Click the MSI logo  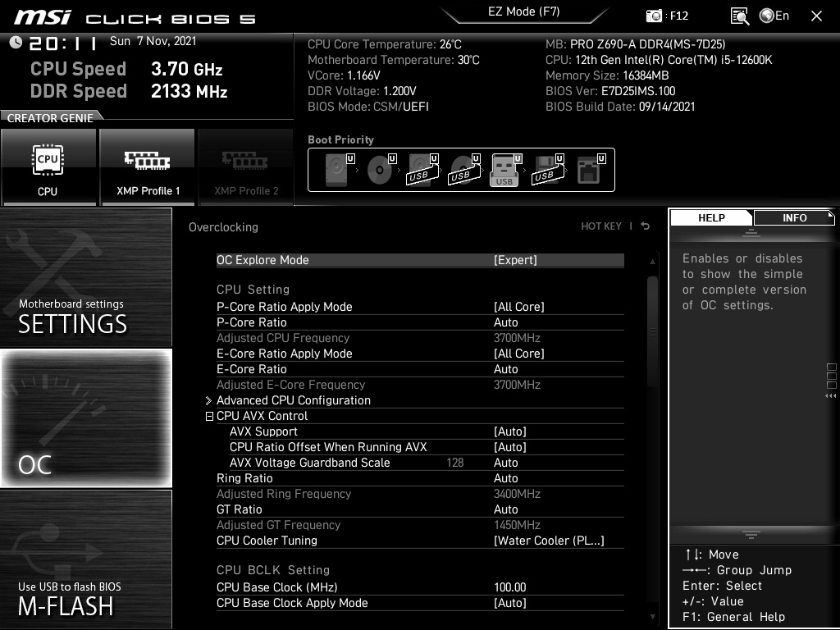(43, 17)
